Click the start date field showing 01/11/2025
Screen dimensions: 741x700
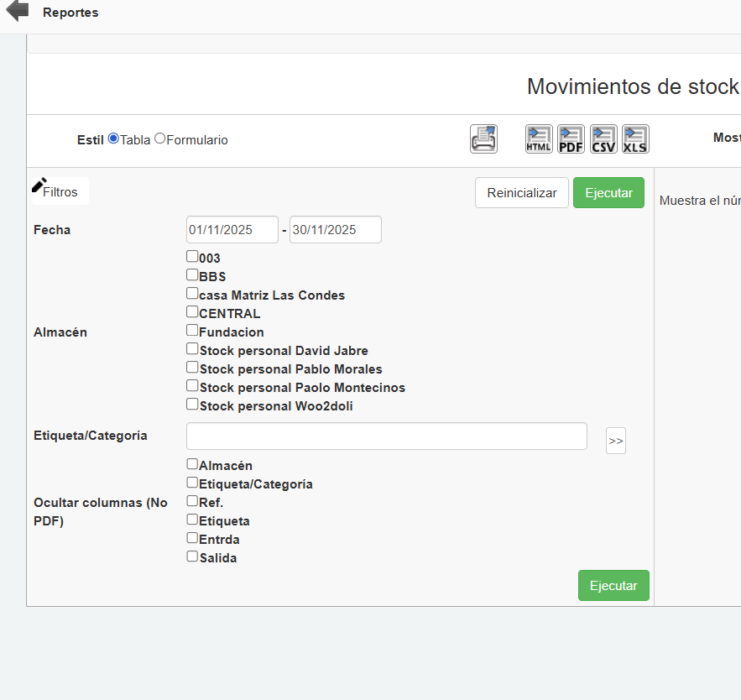(232, 229)
